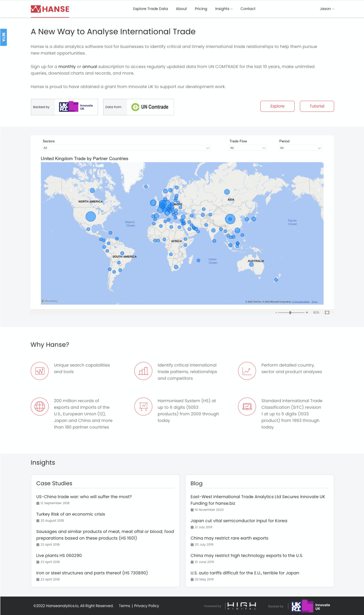Open the Period filter dropdown
Viewport: 364px width, 615px height.
300,148
